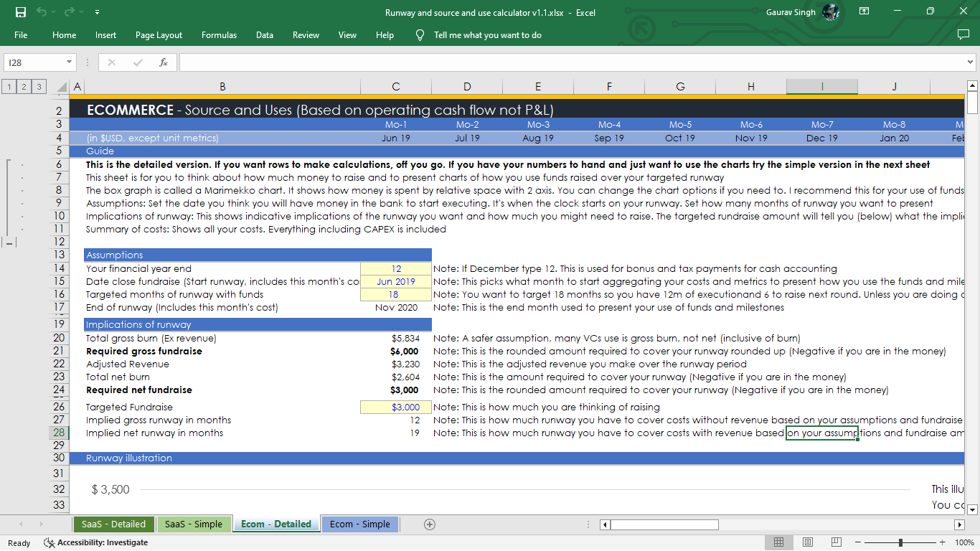Switch to the Formulas ribbon tab
This screenshot has height=551, width=980.
point(219,34)
